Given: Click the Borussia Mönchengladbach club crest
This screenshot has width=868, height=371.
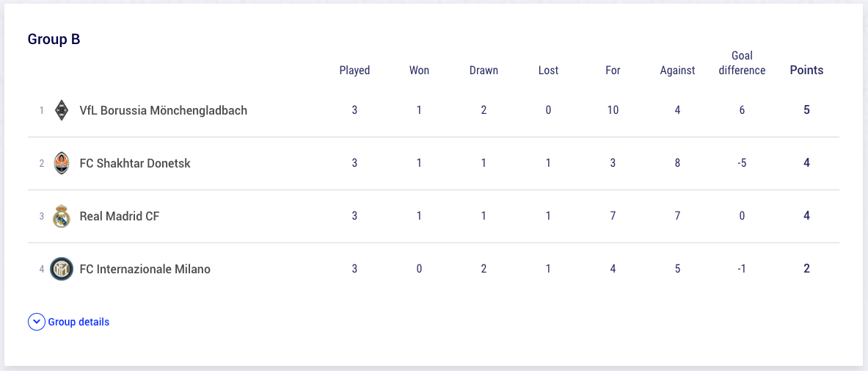Looking at the screenshot, I should tap(61, 110).
